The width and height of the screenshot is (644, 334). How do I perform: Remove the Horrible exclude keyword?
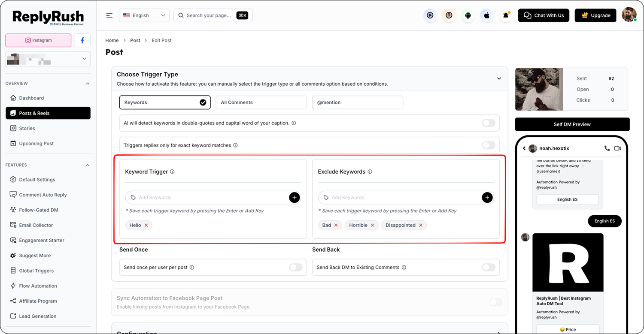[373, 225]
